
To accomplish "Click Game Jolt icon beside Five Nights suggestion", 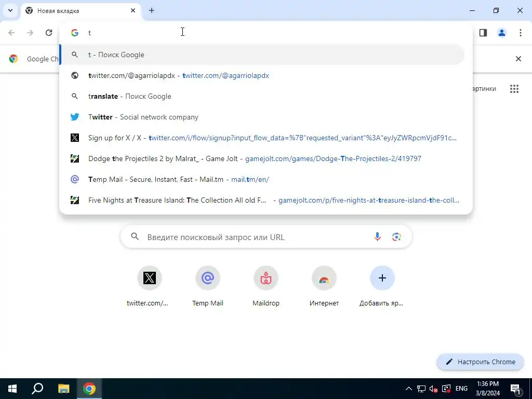I will coord(75,200).
